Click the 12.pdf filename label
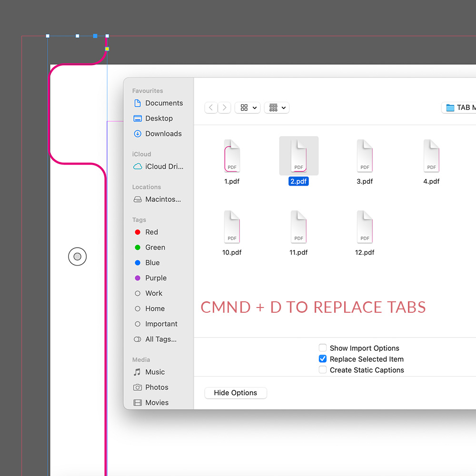 365,252
